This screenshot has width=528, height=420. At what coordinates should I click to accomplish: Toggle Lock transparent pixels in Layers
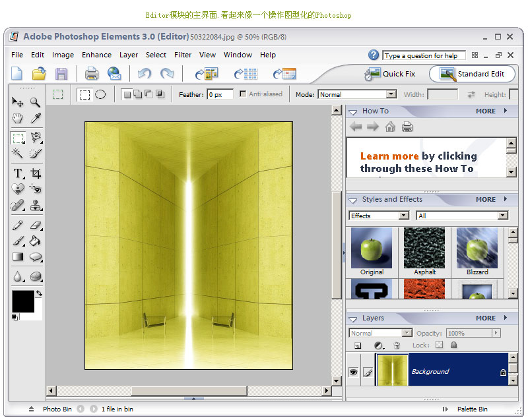tap(439, 345)
